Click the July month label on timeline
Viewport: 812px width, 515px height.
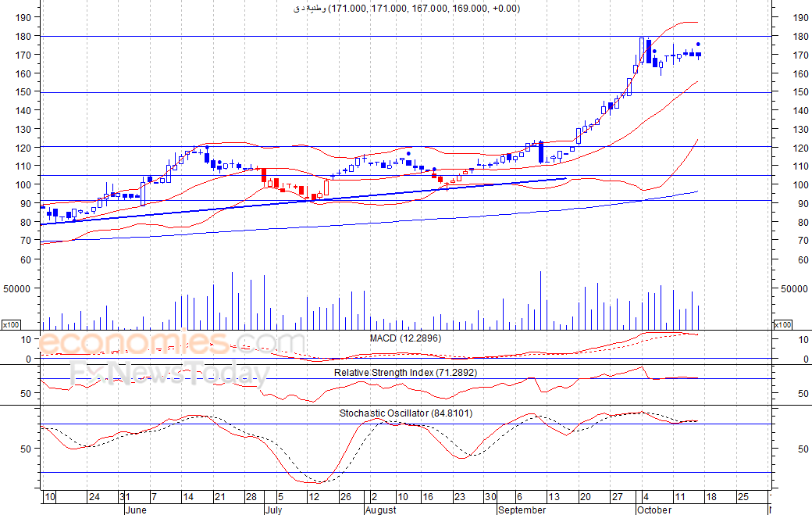click(273, 510)
